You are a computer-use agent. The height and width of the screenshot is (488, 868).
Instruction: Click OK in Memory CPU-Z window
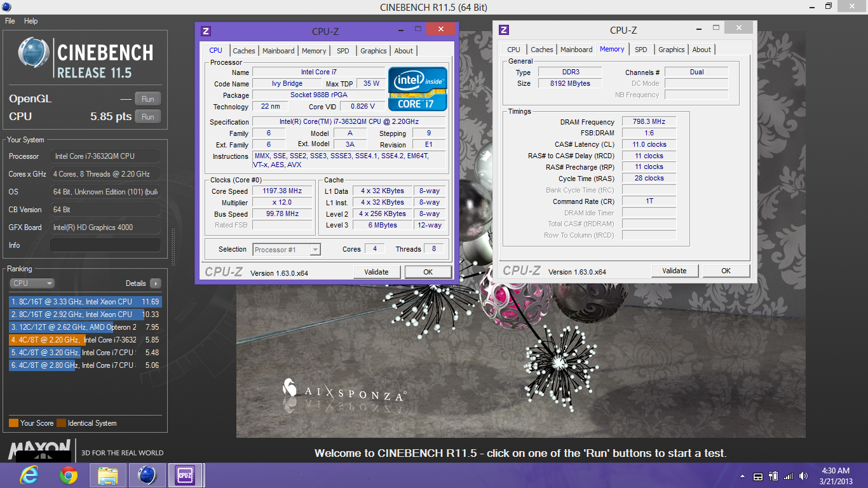click(x=726, y=271)
